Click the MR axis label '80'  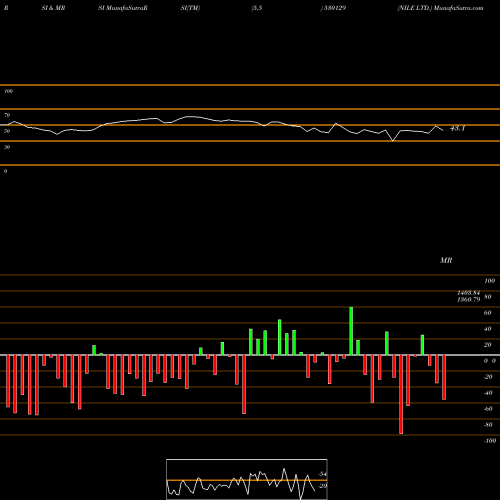tap(488, 297)
